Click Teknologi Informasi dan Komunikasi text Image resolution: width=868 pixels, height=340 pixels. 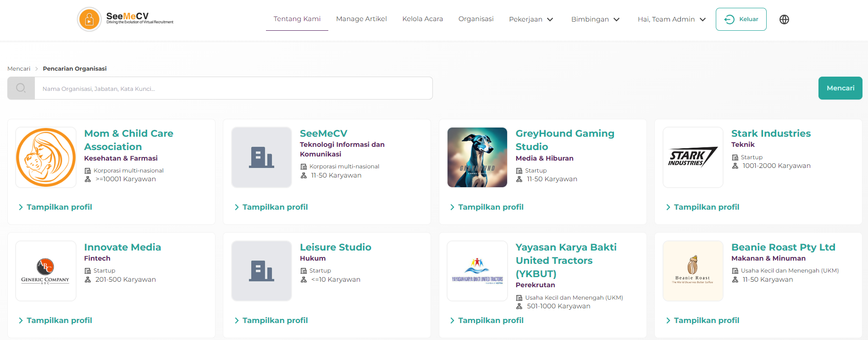pos(342,149)
